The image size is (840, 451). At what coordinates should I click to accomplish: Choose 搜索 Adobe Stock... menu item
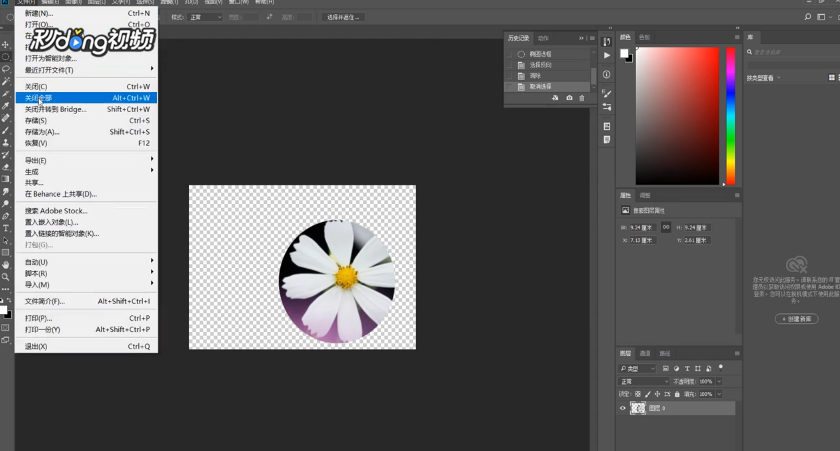coord(86,211)
